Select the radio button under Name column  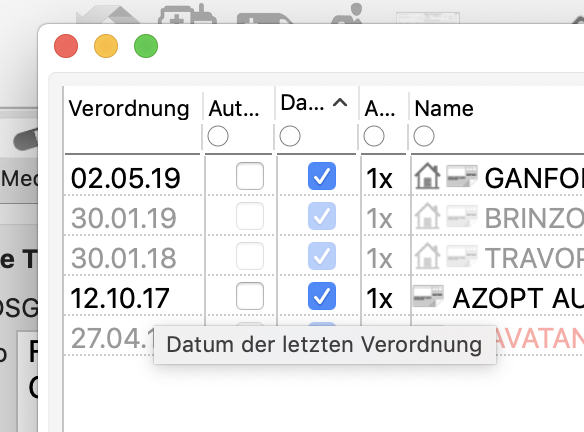(x=424, y=136)
